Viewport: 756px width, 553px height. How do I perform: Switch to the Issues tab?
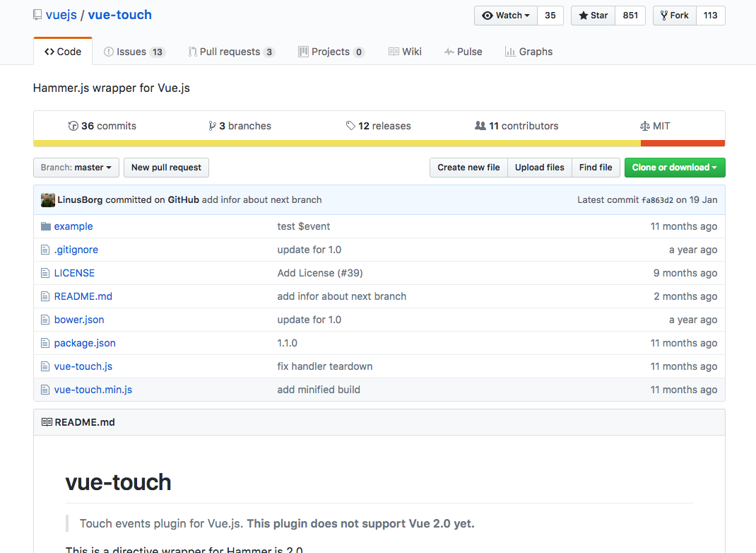point(134,52)
